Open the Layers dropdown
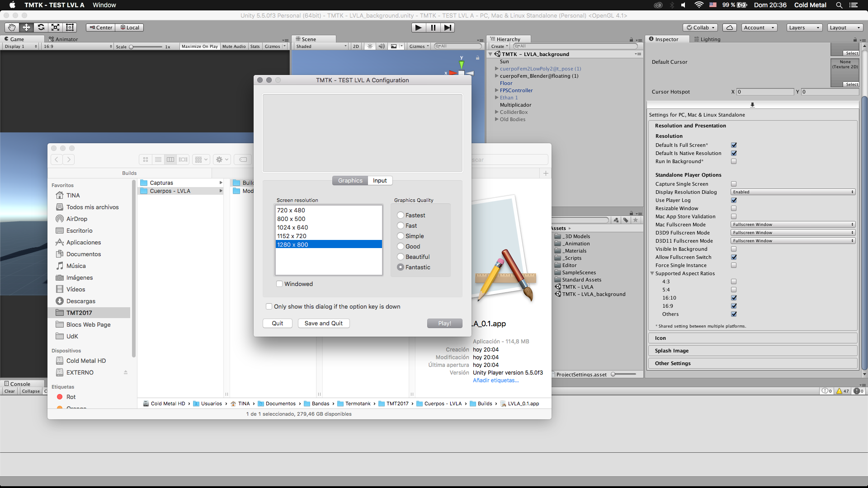This screenshot has width=868, height=488. coord(804,28)
